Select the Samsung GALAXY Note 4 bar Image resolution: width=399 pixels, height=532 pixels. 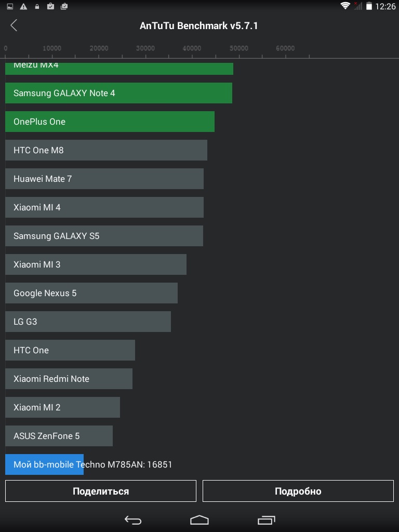pyautogui.click(x=119, y=93)
